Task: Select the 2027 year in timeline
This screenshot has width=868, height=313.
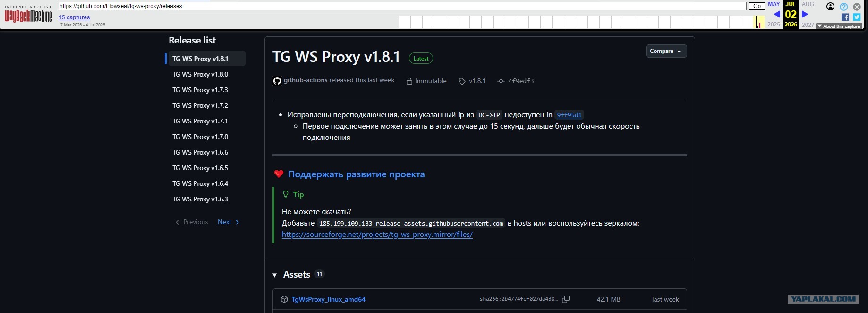Action: tap(808, 25)
